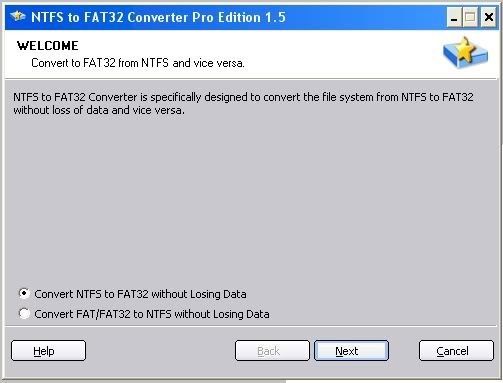The image size is (503, 383).
Task: Cancel the conversion wizard
Action: pyautogui.click(x=456, y=351)
